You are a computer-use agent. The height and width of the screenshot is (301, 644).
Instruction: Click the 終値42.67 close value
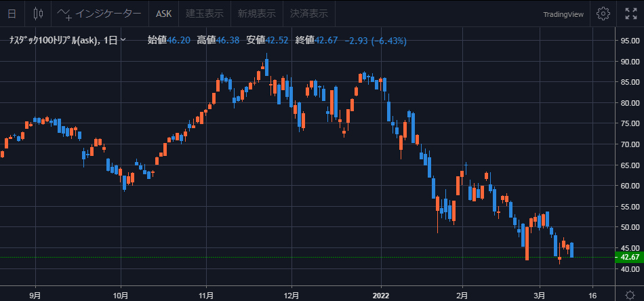pos(317,40)
